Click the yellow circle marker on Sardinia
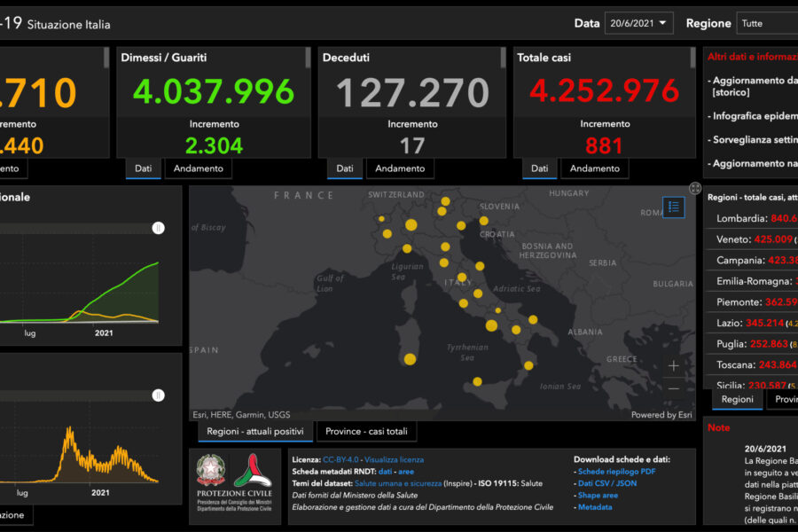The width and height of the screenshot is (798, 532). tap(410, 359)
